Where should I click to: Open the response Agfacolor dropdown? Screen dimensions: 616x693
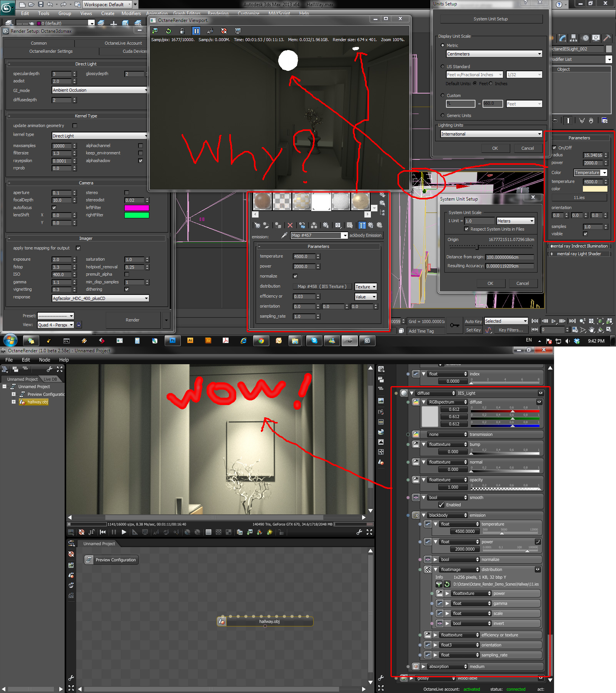coord(100,298)
